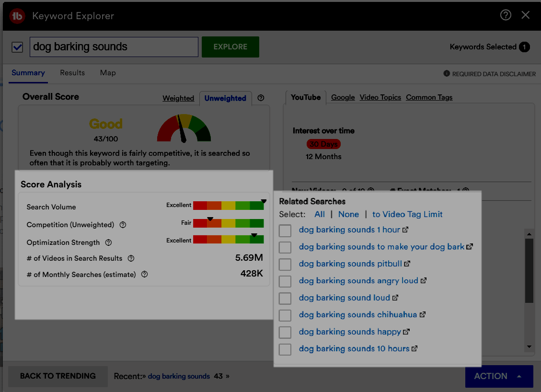This screenshot has width=541, height=392.
Task: Select 30 Days interest range
Action: pyautogui.click(x=323, y=144)
